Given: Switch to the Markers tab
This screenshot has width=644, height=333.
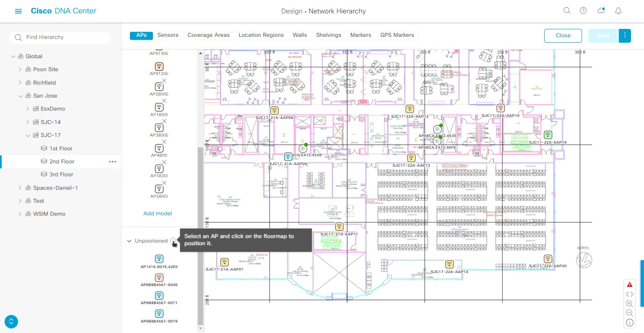Looking at the screenshot, I should click(x=361, y=35).
